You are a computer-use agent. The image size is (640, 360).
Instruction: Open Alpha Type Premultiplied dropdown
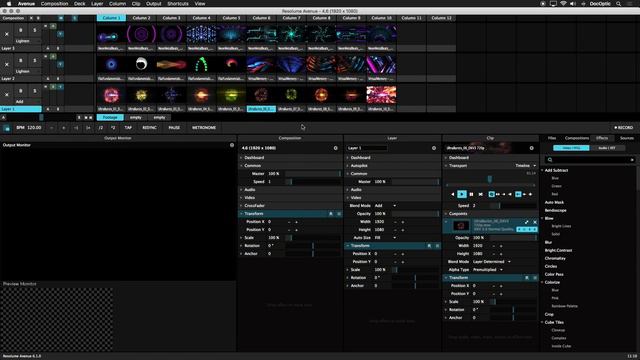488,270
